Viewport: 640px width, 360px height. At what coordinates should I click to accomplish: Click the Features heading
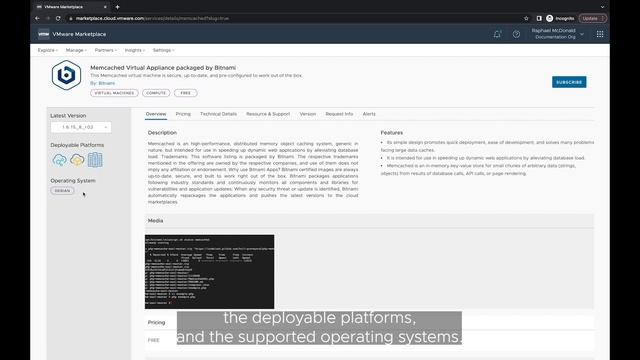pos(391,133)
